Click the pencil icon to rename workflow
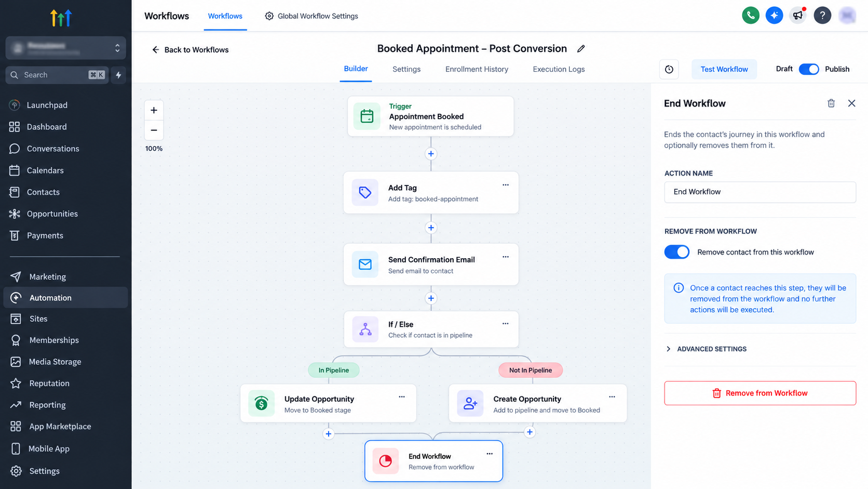868x489 pixels. click(x=581, y=49)
